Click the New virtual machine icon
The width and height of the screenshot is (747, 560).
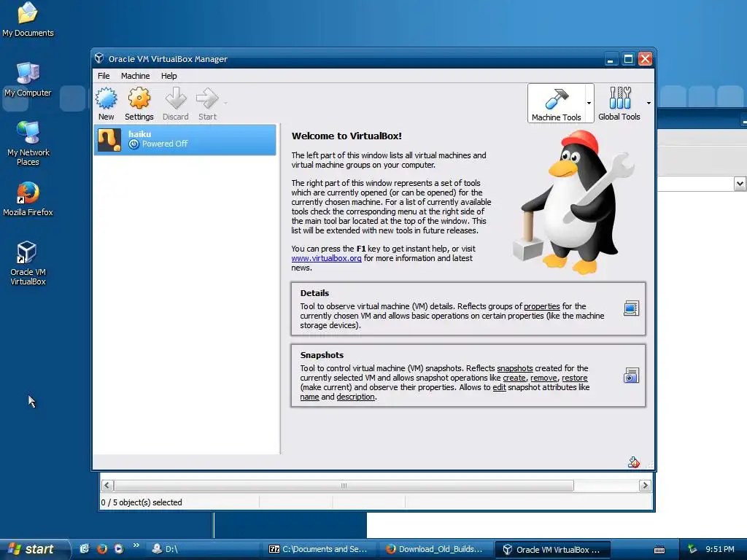(107, 99)
